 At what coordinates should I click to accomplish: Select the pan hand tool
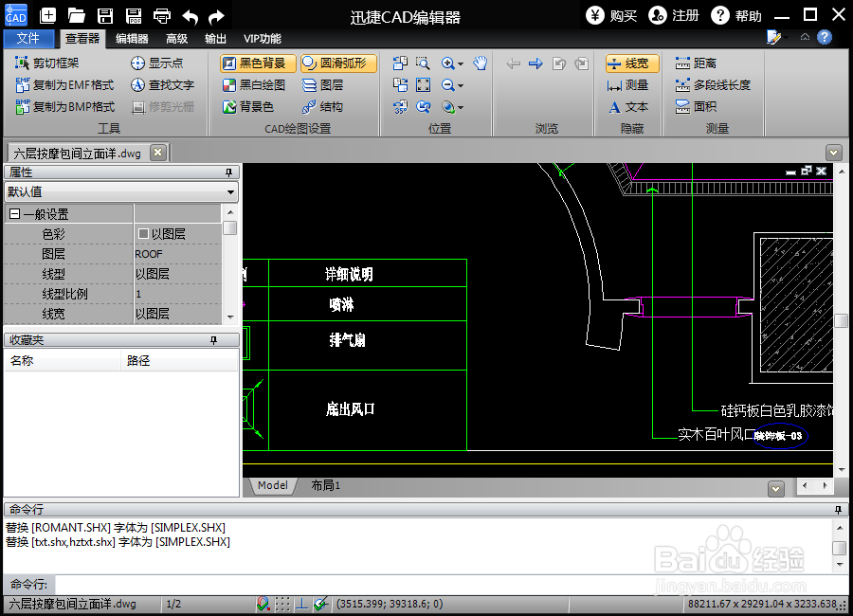click(x=480, y=63)
